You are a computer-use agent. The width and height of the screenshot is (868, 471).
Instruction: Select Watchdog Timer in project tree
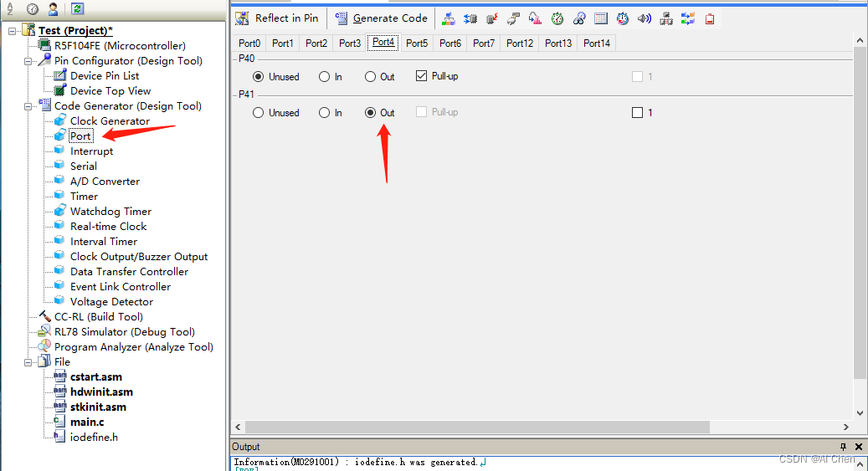110,212
